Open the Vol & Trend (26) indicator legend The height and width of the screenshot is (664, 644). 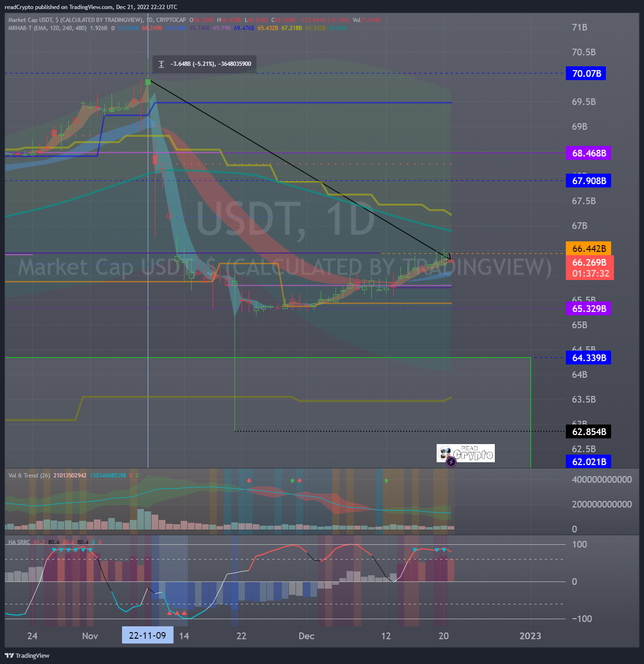(29, 476)
